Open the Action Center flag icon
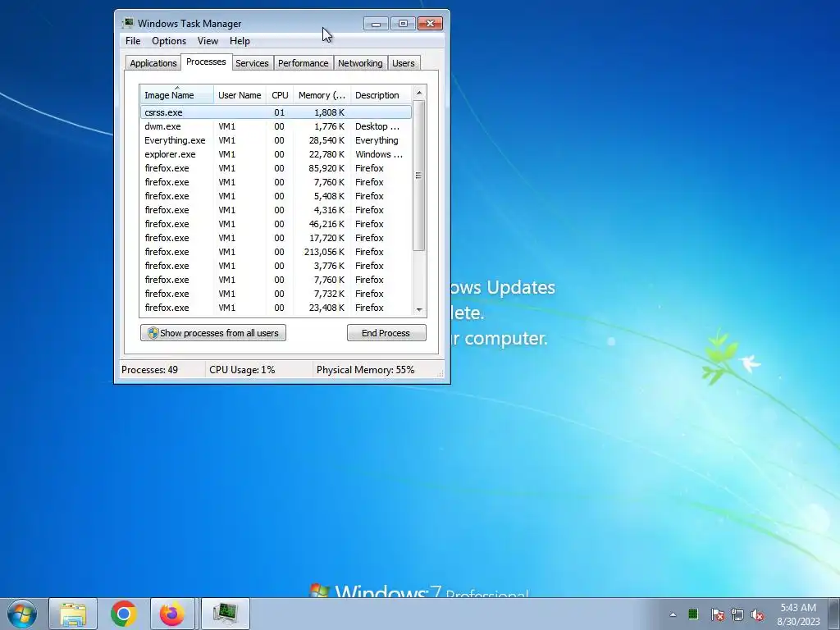Image resolution: width=840 pixels, height=630 pixels. tap(717, 614)
